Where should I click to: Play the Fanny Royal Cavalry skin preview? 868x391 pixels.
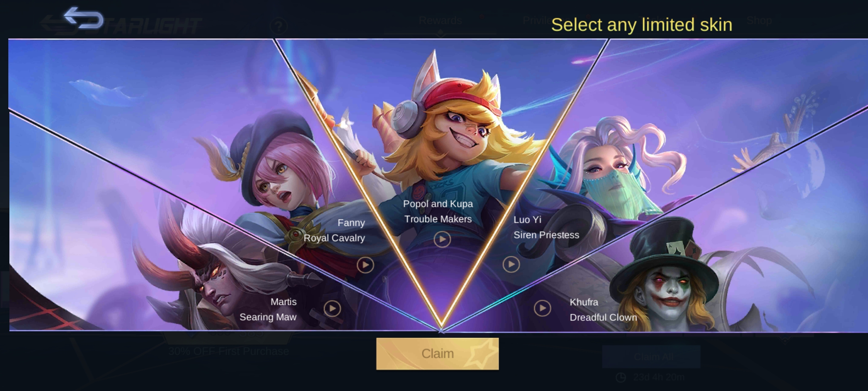(x=365, y=265)
